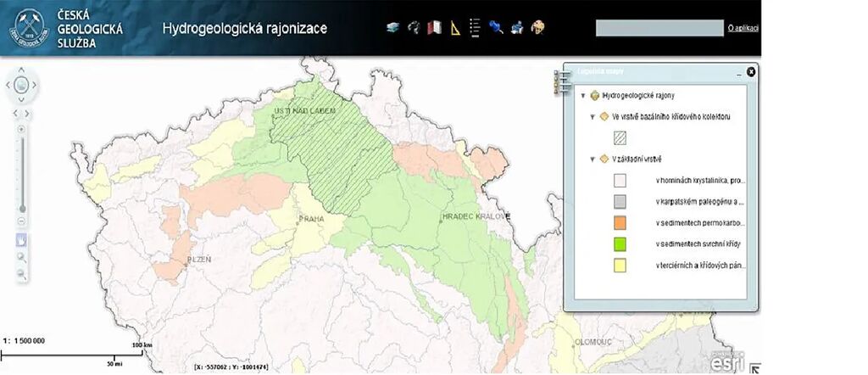Click the search input field
Screen dimensions: 868x375
659,29
